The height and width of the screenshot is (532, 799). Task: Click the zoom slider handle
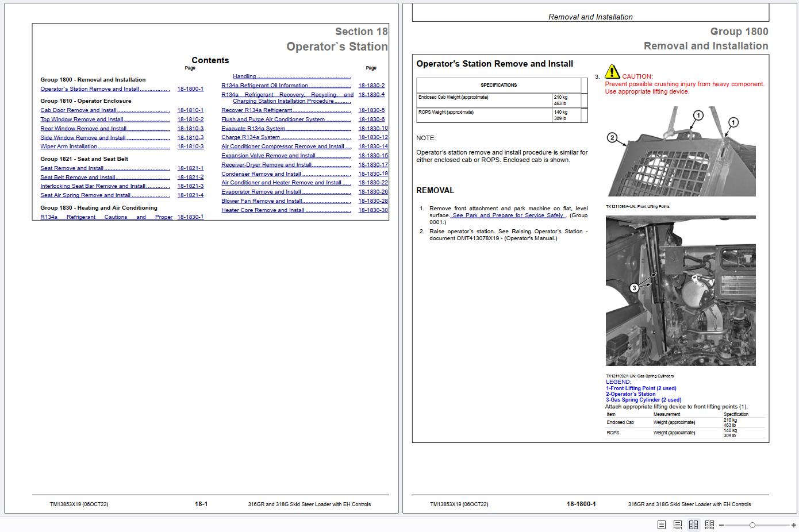click(752, 525)
